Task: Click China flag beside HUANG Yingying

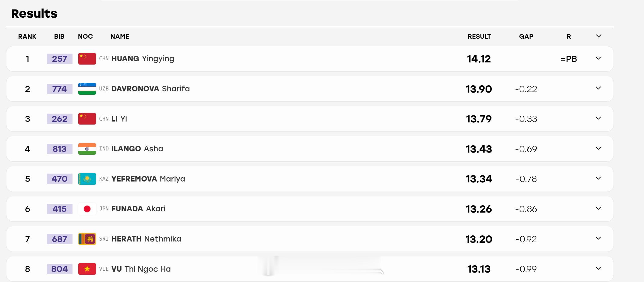Action: 87,59
